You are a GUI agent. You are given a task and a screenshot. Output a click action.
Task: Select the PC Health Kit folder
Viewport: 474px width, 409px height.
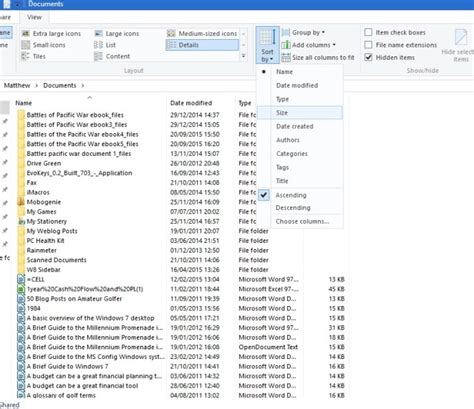click(x=45, y=241)
